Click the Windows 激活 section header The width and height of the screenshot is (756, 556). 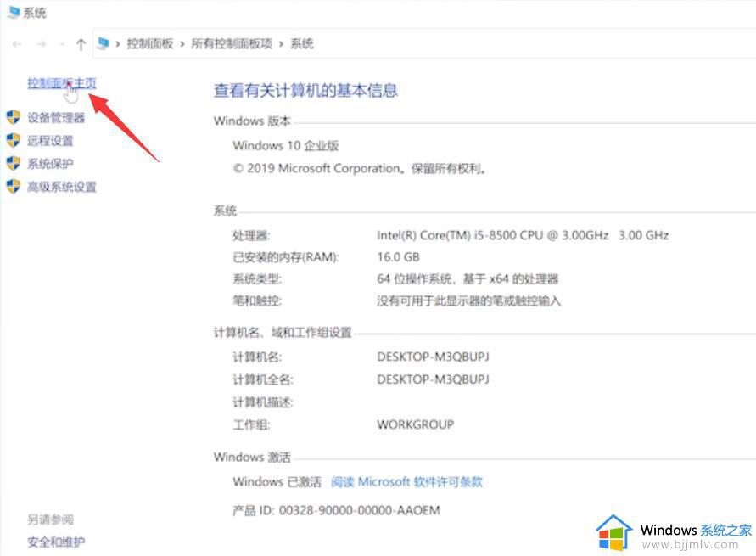pos(252,458)
